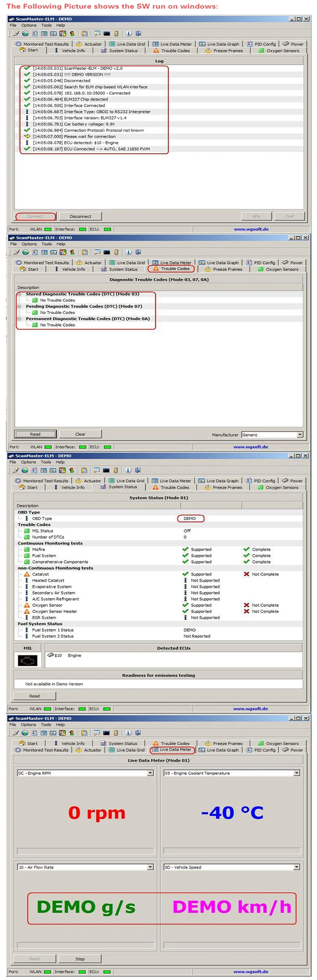Open the 0D - Vehicle Speed dropdown
This screenshot has height=980, width=317.
[x=296, y=867]
